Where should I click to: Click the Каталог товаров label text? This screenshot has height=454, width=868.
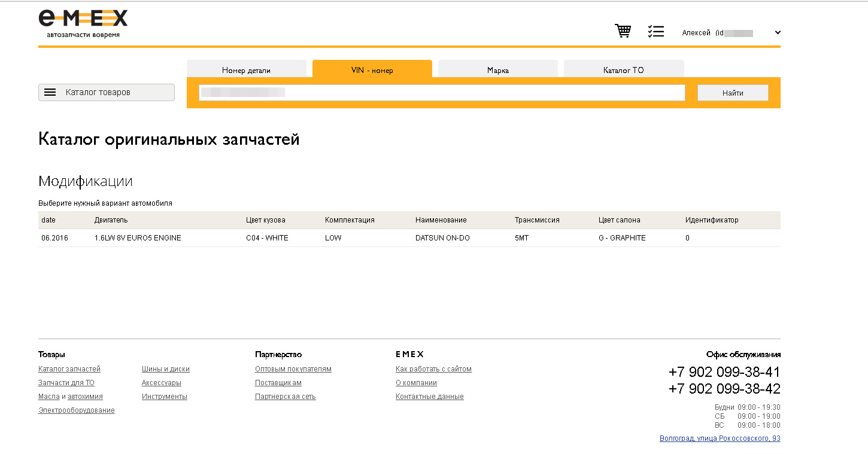pos(98,92)
